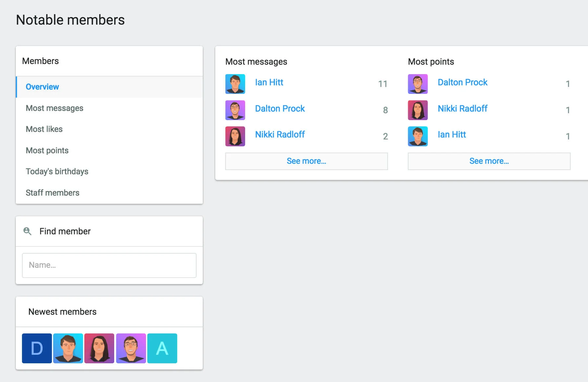Select the Overview sidebar item
588x382 pixels.
(42, 87)
